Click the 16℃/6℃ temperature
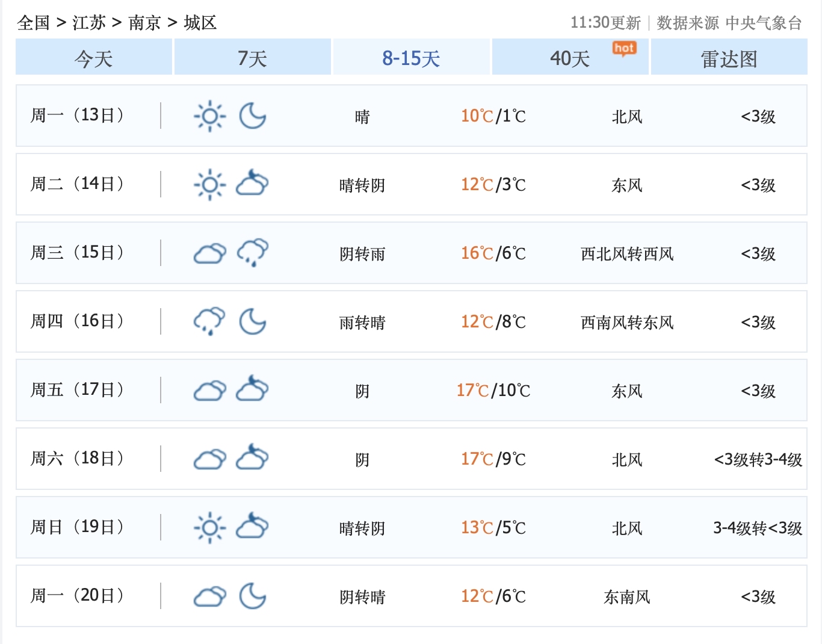The image size is (822, 644). click(493, 253)
